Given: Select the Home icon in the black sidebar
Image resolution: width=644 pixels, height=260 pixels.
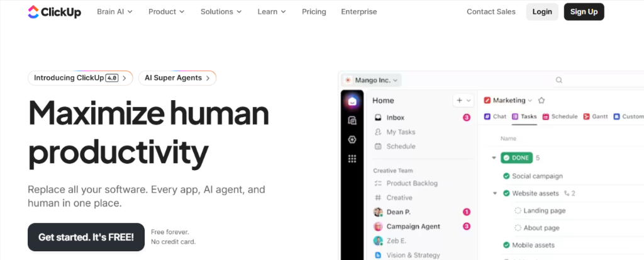Looking at the screenshot, I should (352, 101).
